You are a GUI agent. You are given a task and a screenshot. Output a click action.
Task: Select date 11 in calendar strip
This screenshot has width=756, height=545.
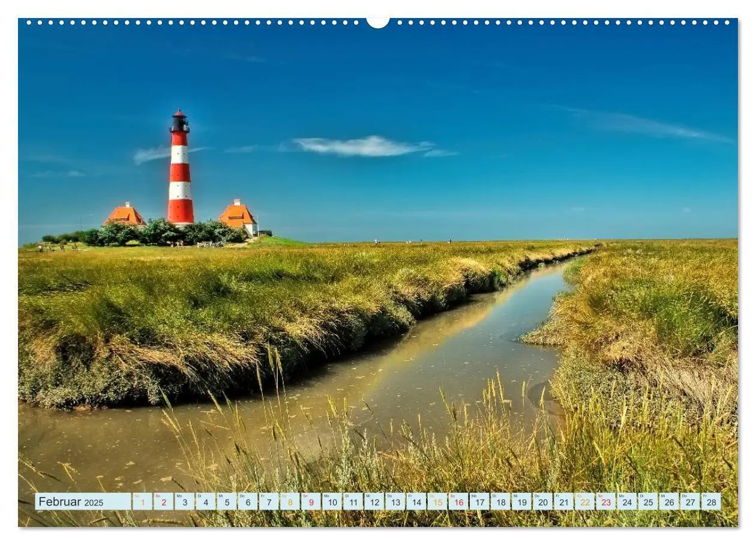353,502
